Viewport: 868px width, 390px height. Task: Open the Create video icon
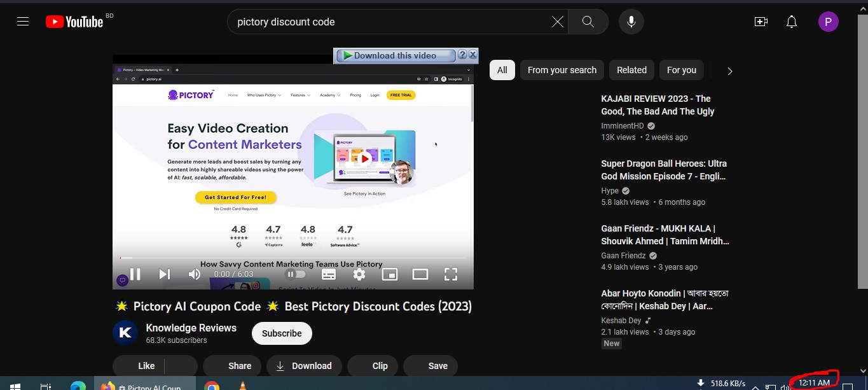(x=761, y=22)
